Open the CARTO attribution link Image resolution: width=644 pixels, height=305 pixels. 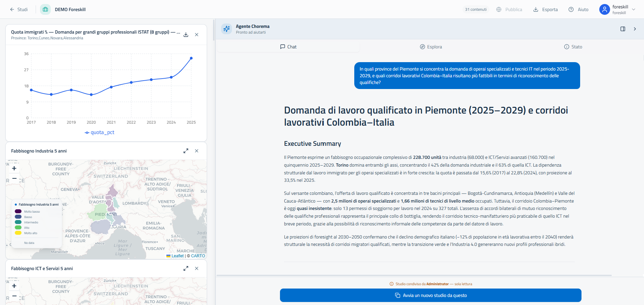tap(198, 256)
